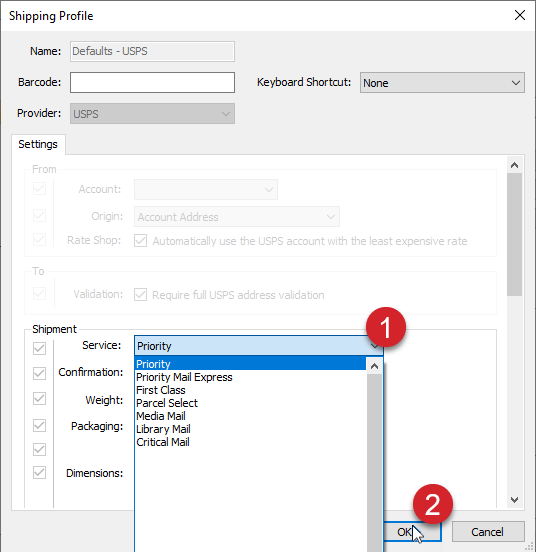Click the Barcode input field
Screen dimensions: 536x552
point(152,82)
